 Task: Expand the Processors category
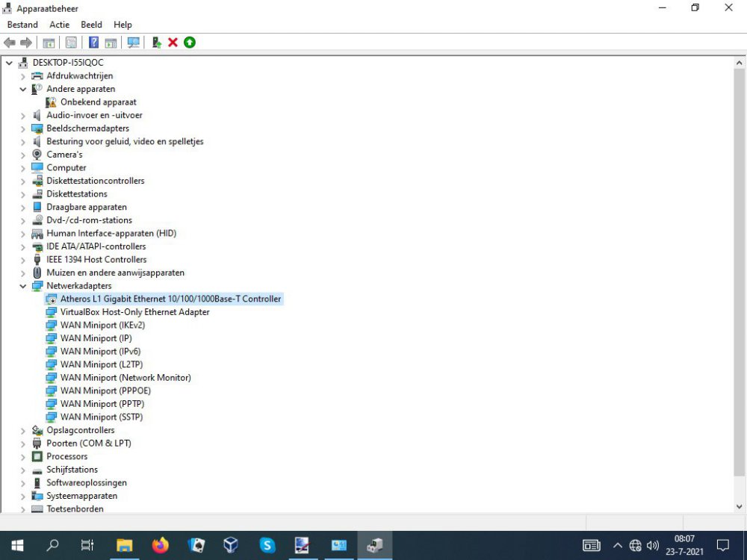[22, 457]
